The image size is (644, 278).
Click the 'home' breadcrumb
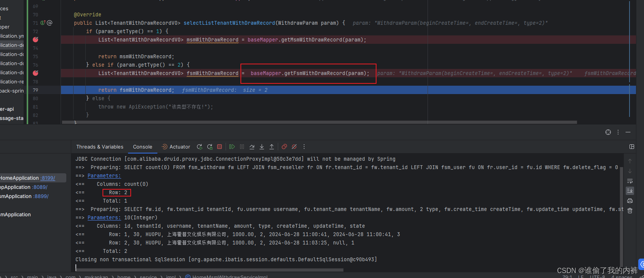[124, 276]
